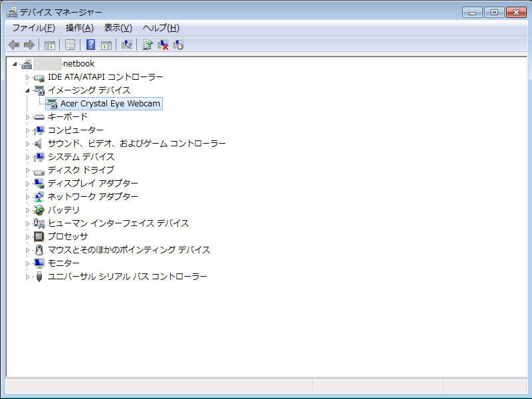Click the Back navigation arrow
The width and height of the screenshot is (532, 399).
coord(14,45)
